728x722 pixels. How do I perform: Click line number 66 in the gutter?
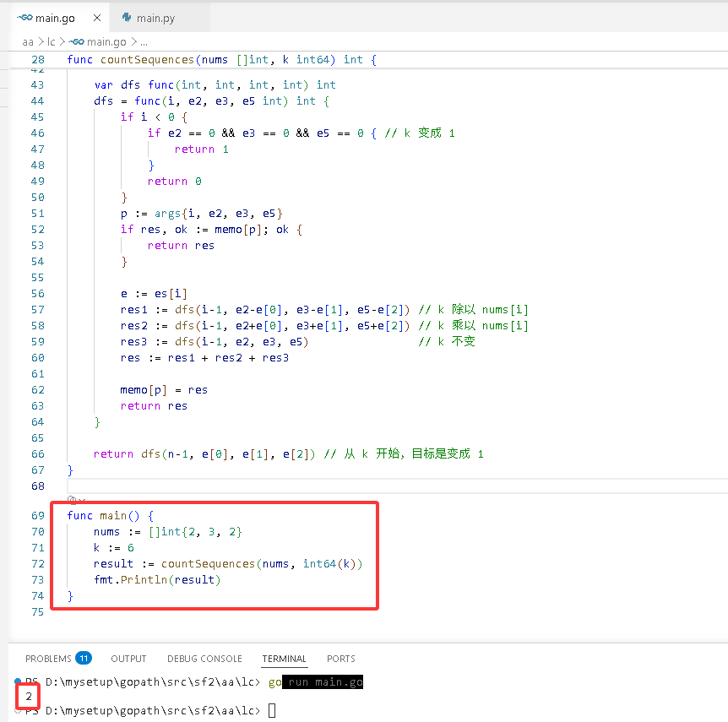pos(38,454)
